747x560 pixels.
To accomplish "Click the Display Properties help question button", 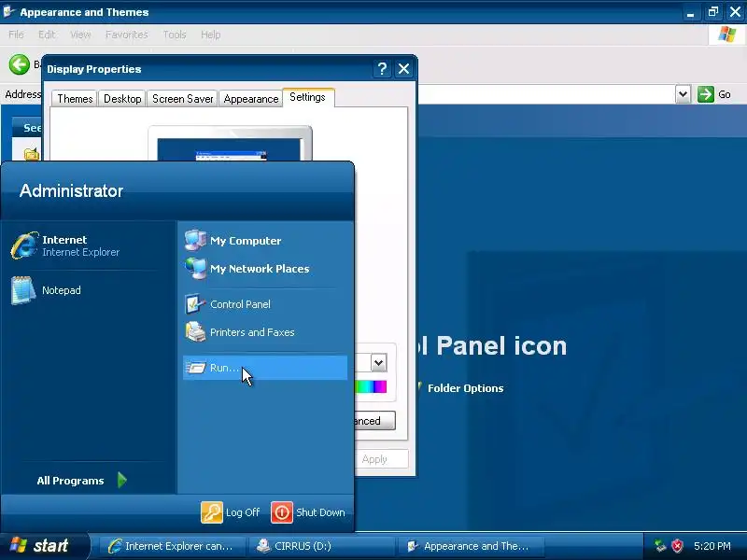I will click(382, 69).
